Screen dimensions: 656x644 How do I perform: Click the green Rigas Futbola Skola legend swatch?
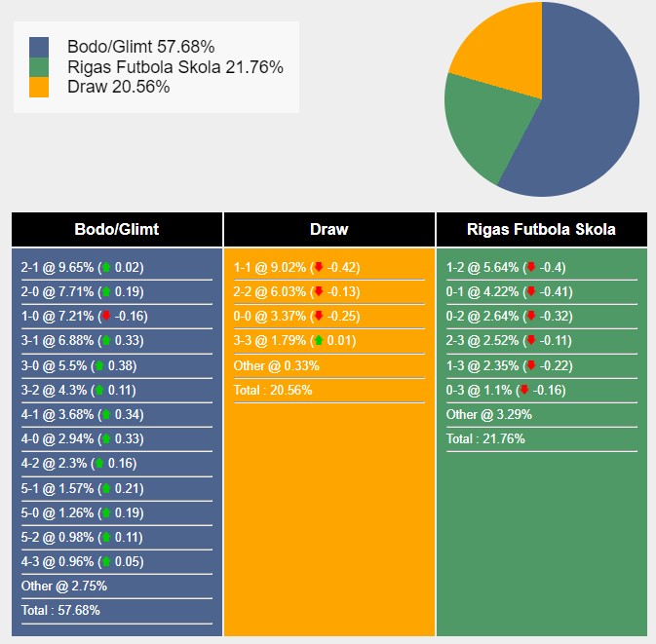39,67
